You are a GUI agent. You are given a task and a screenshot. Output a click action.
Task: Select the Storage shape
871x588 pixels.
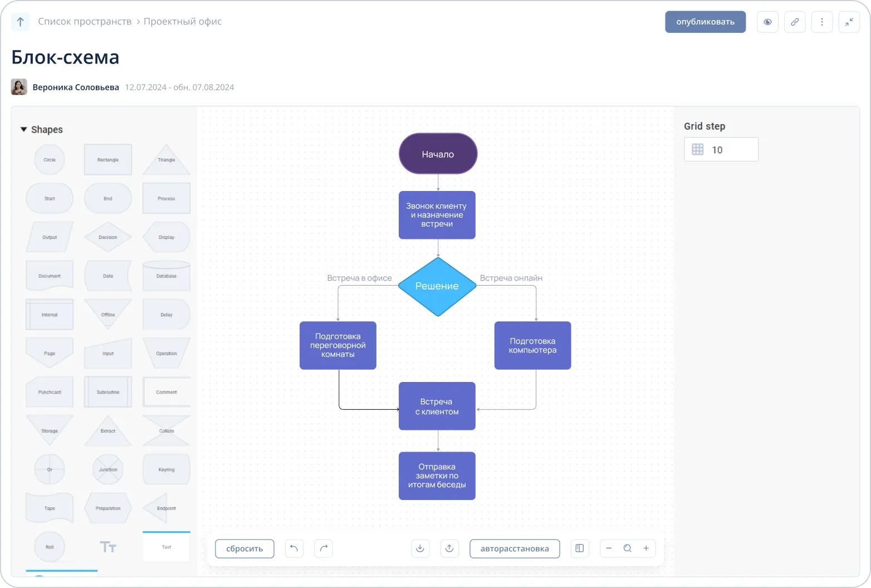pos(50,430)
